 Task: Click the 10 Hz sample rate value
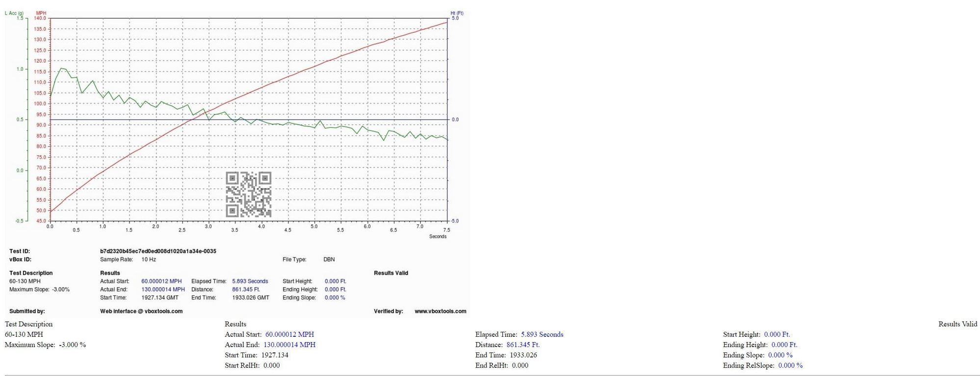click(x=149, y=260)
